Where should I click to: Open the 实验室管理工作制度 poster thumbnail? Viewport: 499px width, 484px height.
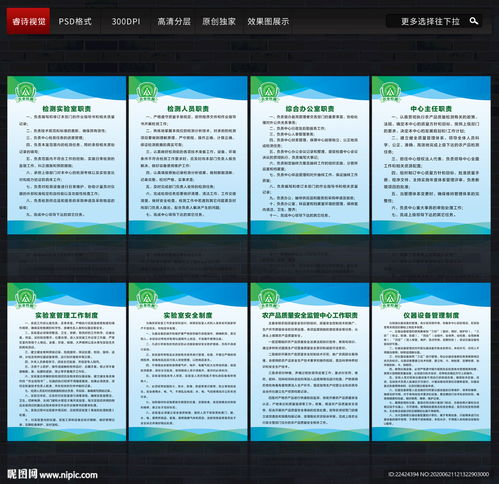pyautogui.click(x=67, y=362)
